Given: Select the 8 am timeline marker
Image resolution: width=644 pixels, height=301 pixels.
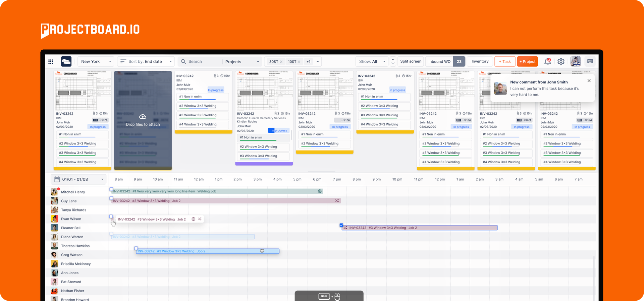Looking at the screenshot, I should [119, 179].
